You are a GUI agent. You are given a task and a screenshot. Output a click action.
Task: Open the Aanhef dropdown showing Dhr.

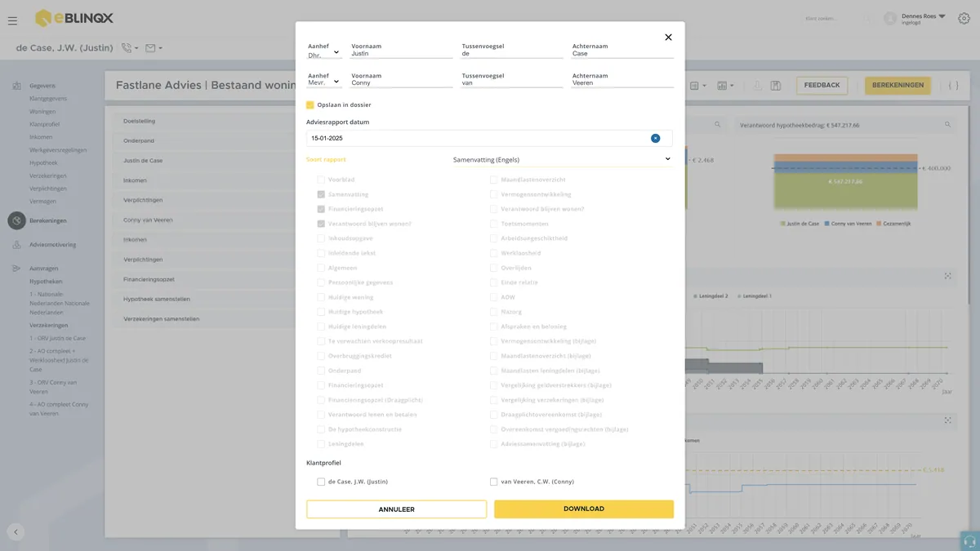(323, 55)
